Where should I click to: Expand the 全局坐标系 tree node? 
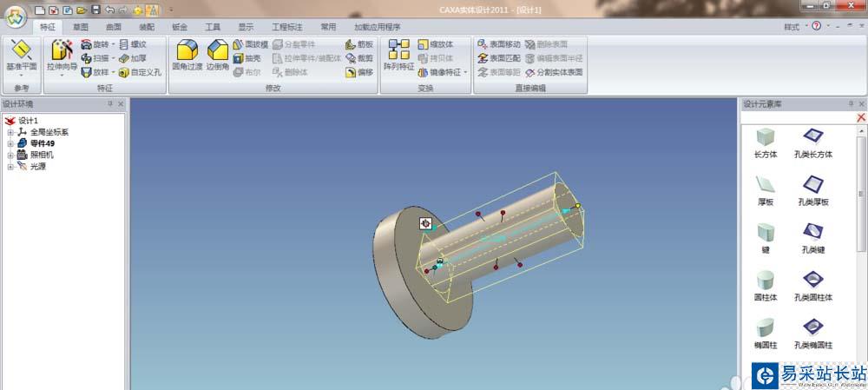click(x=10, y=132)
